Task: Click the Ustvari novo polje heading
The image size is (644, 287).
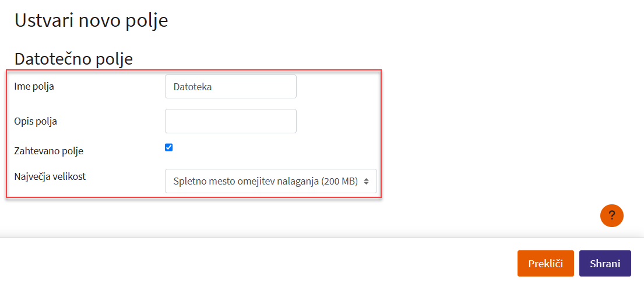Action: click(91, 20)
